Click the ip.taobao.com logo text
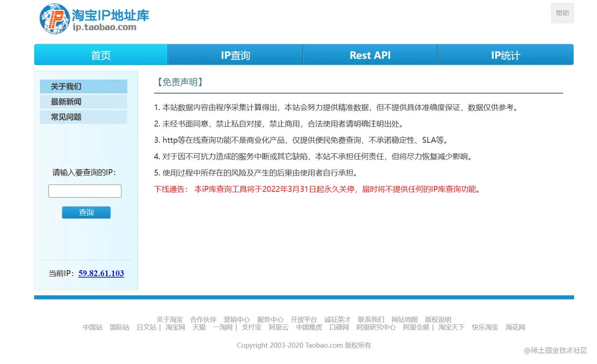This screenshot has height=364, width=597. click(x=105, y=27)
